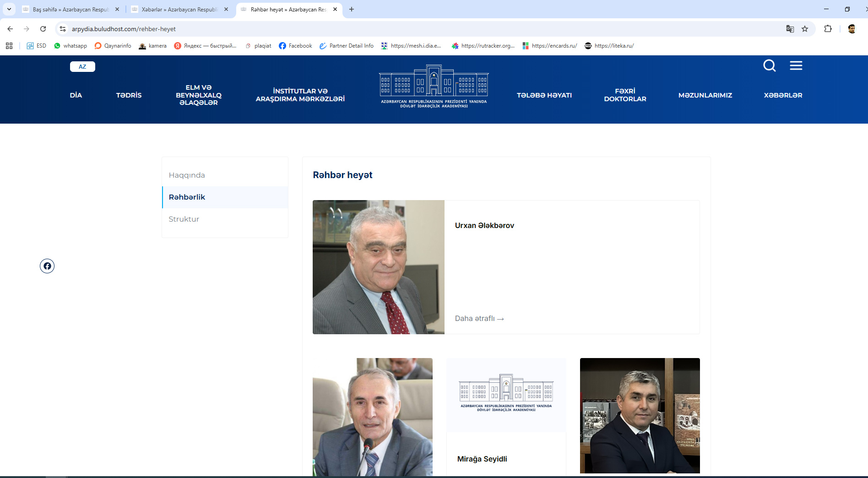Open the TƏDRİS menu item
Image resolution: width=868 pixels, height=478 pixels.
coord(129,95)
